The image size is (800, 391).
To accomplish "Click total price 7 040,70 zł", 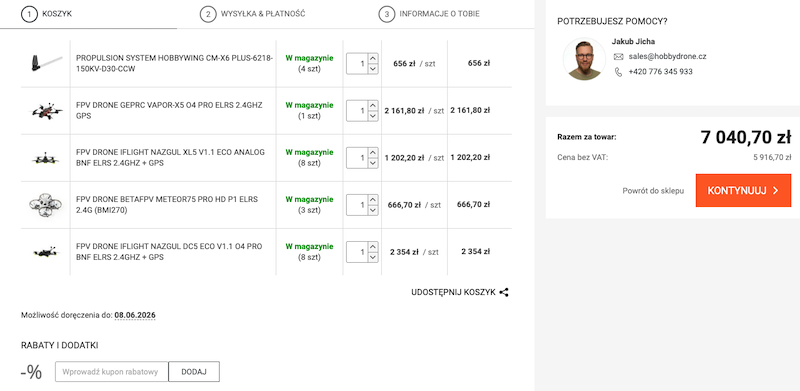I will click(745, 137).
